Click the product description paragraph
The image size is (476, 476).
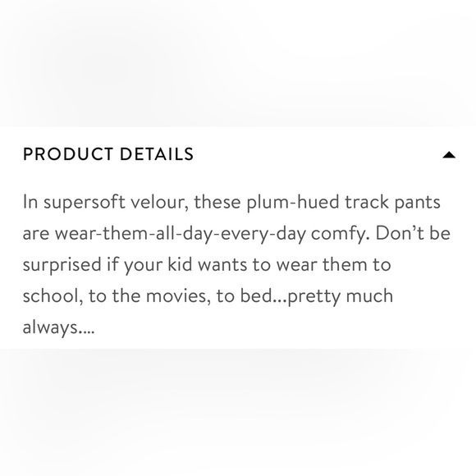(x=236, y=265)
